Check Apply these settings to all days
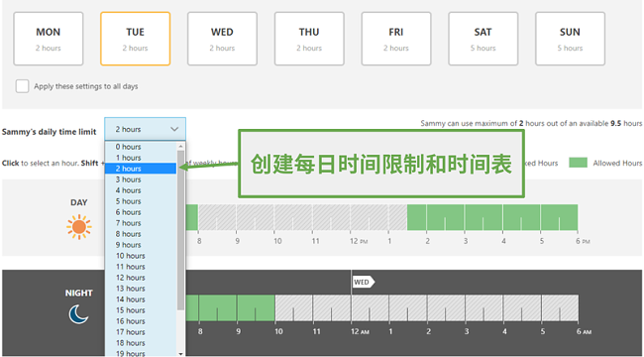Image resolution: width=644 pixels, height=357 pixels. [x=22, y=86]
